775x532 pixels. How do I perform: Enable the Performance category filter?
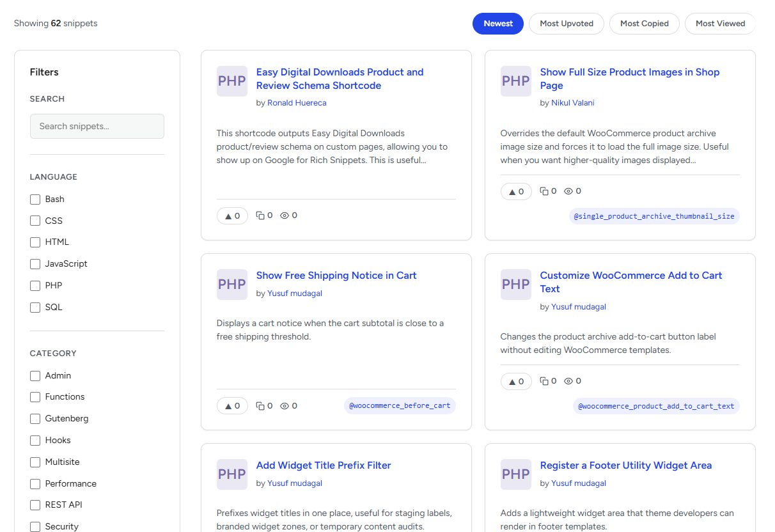[35, 484]
